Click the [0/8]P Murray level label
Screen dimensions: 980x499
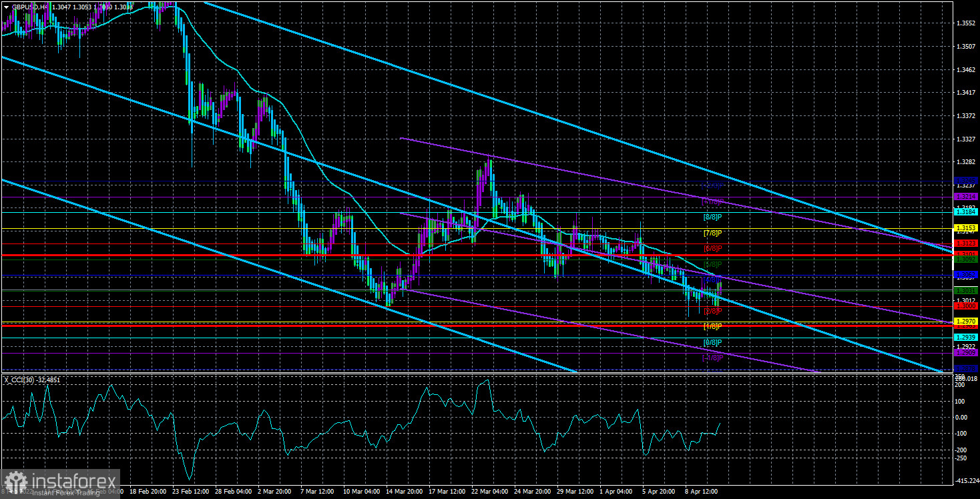tap(712, 342)
